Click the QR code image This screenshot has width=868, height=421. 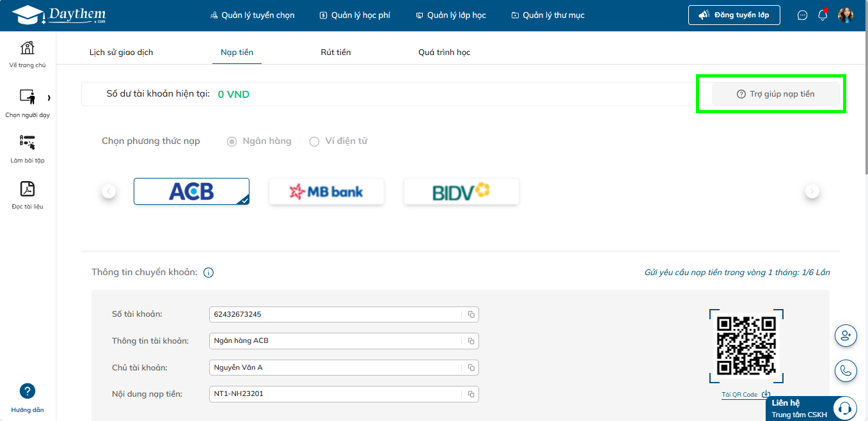click(x=746, y=346)
